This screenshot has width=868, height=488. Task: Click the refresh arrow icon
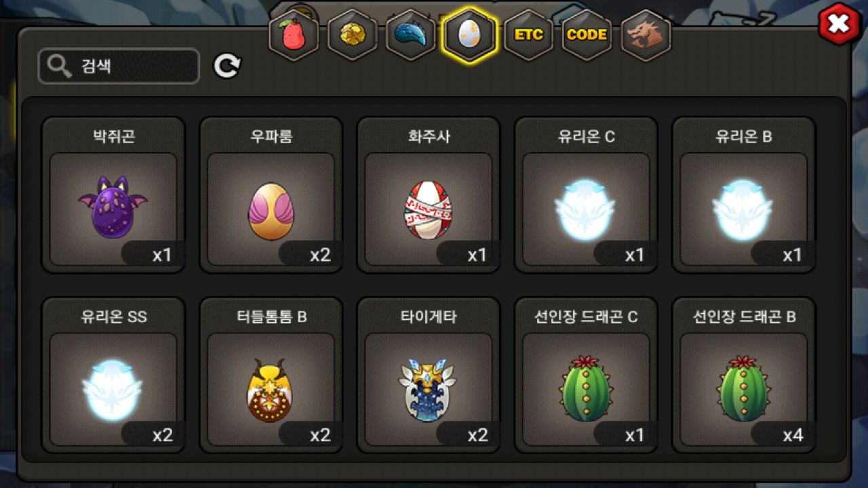pos(227,66)
